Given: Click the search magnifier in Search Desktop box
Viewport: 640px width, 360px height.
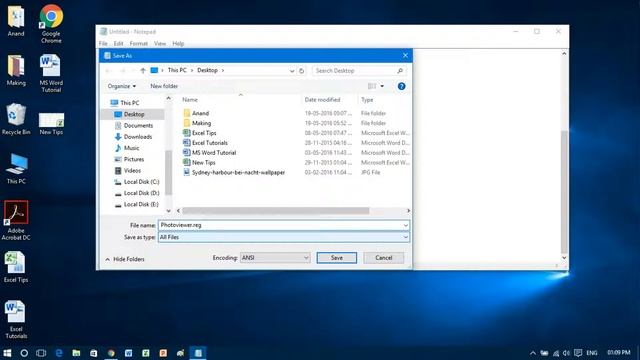Looking at the screenshot, I should coord(400,71).
